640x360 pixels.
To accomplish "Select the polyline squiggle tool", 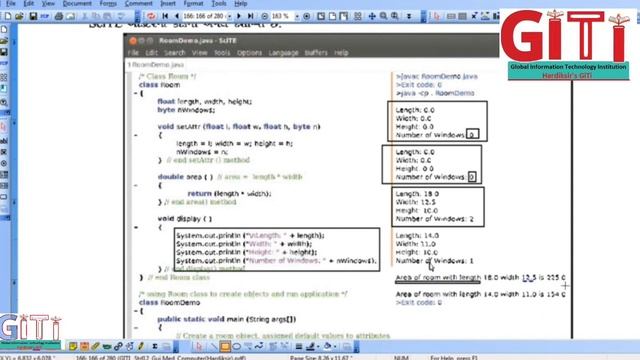I will click(259, 347).
